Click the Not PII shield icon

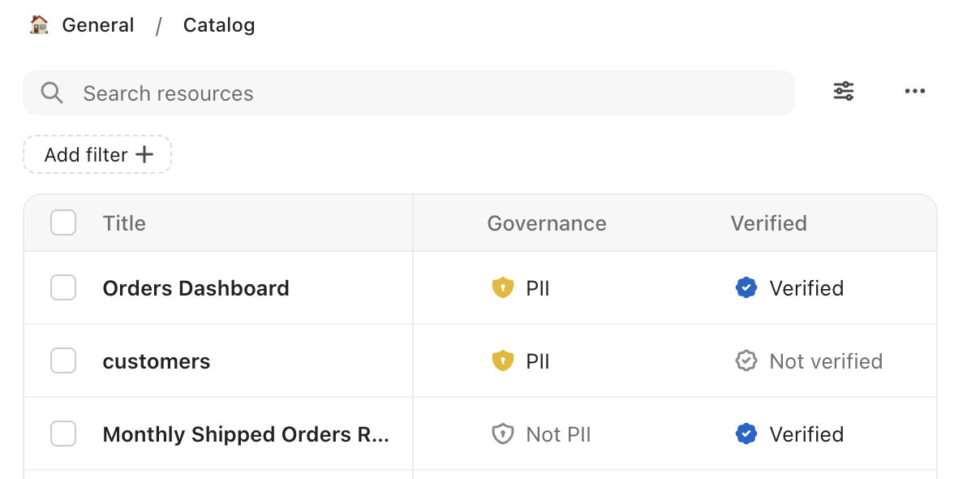coord(503,434)
